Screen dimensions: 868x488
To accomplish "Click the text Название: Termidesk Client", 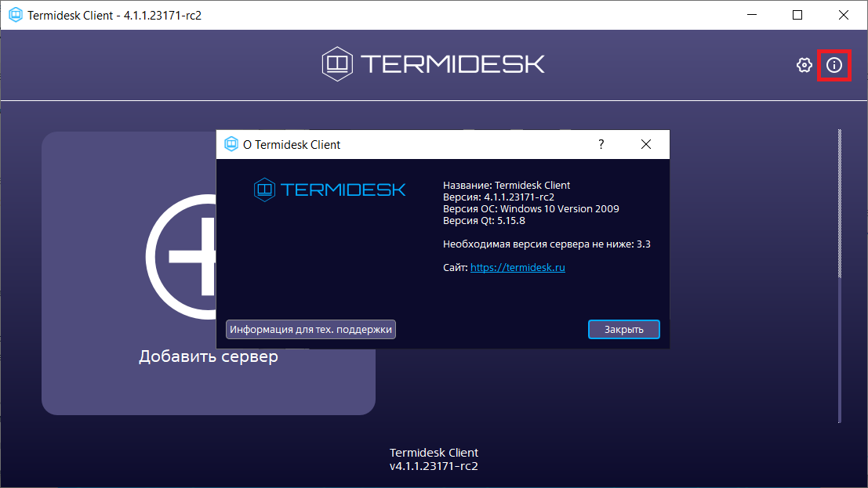I will tap(507, 186).
